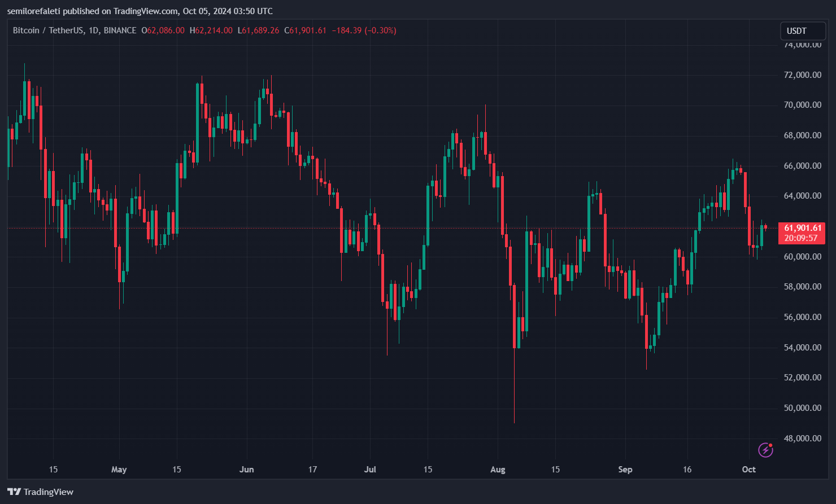Screen dimensions: 836x504
Task: Click the low price value L61,689.26
Action: pyautogui.click(x=258, y=30)
